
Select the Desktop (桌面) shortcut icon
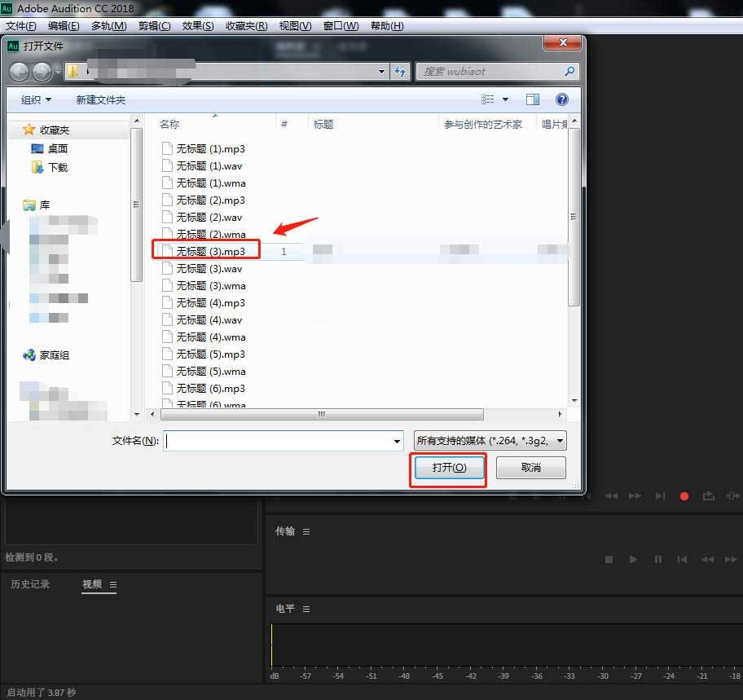click(x=37, y=149)
